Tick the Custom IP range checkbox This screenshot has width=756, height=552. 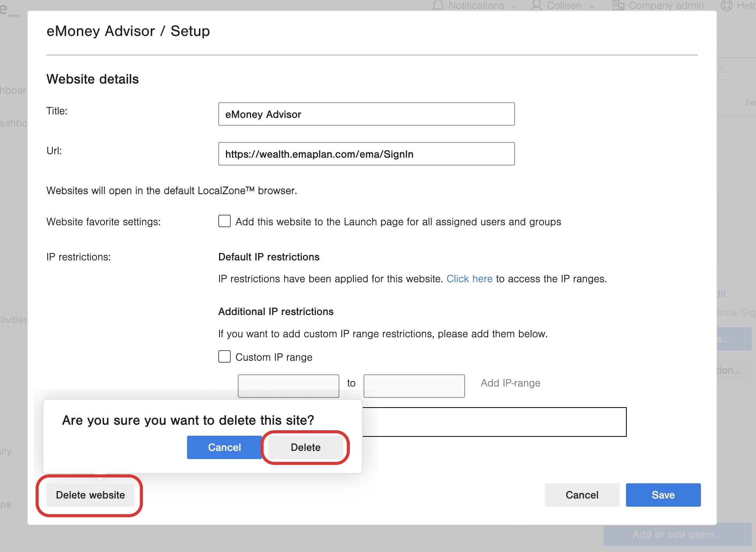pos(225,356)
